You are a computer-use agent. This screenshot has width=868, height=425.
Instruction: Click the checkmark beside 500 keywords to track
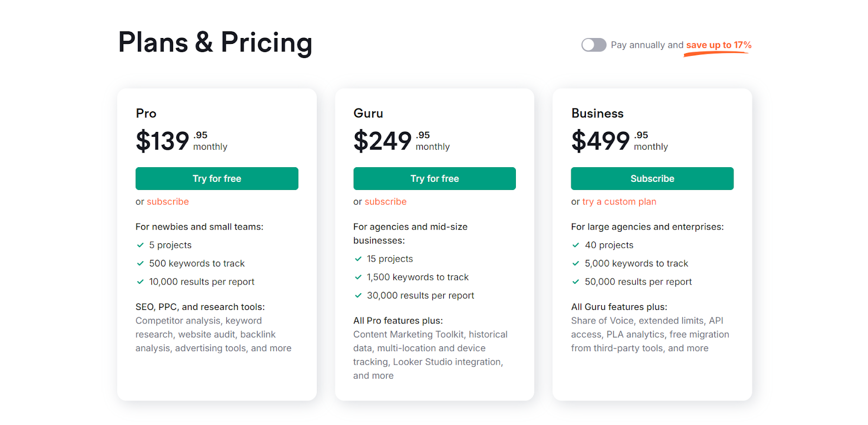click(x=139, y=263)
